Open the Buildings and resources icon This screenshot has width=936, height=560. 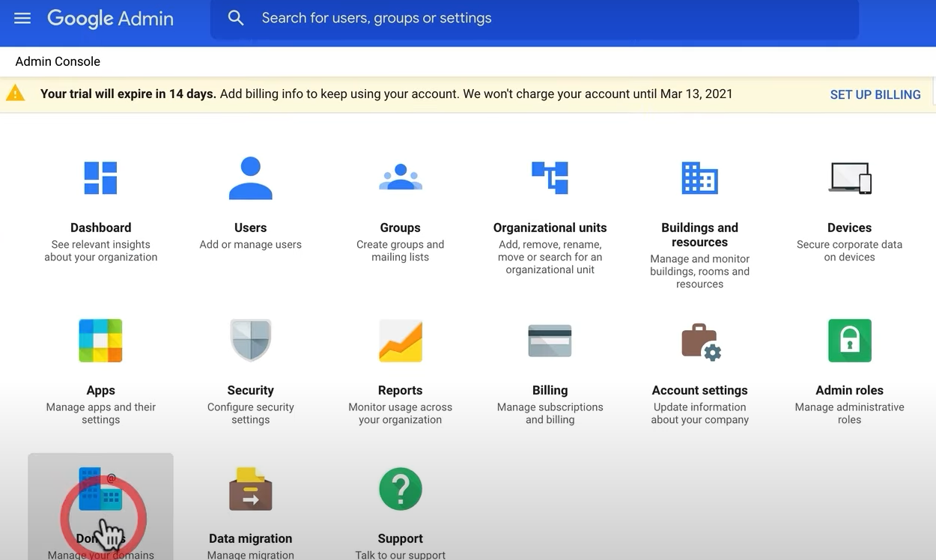[x=699, y=178]
